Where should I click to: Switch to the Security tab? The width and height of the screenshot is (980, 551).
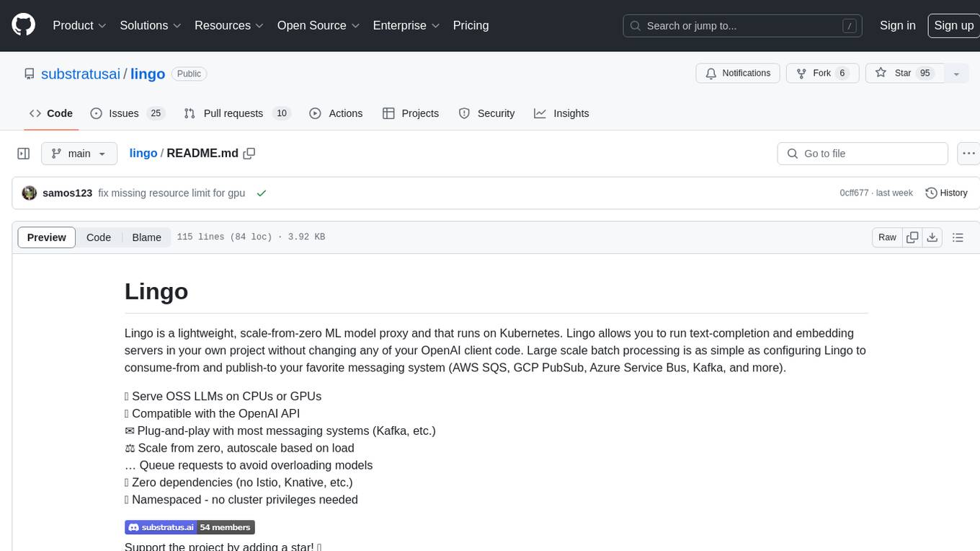pos(487,113)
